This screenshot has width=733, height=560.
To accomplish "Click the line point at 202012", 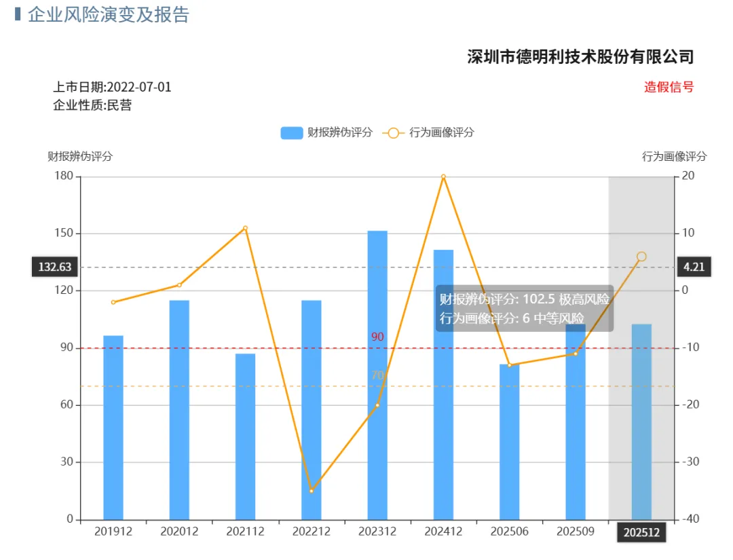I will tap(179, 285).
